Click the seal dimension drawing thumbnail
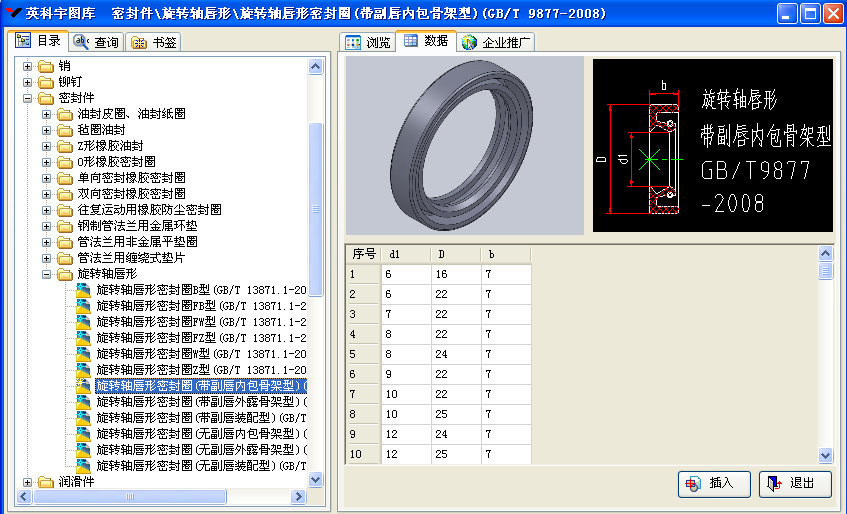The width and height of the screenshot is (847, 514). 712,145
